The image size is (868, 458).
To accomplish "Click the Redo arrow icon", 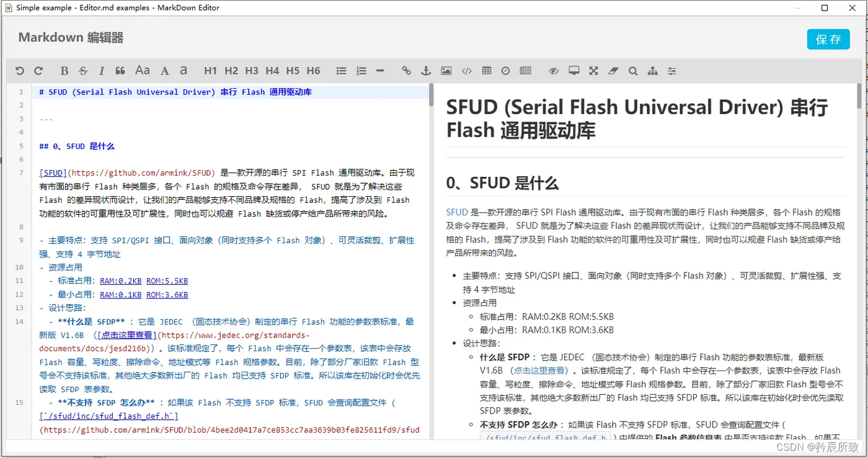I will (x=38, y=71).
